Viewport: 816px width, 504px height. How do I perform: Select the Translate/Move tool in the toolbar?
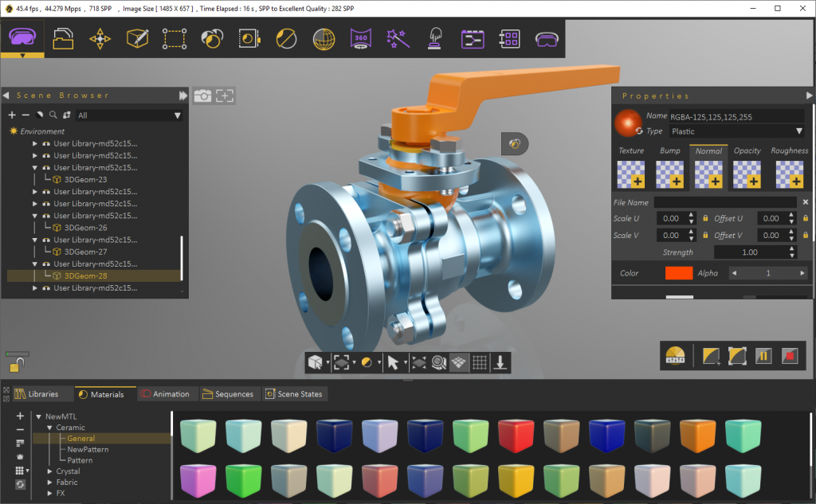click(x=100, y=37)
